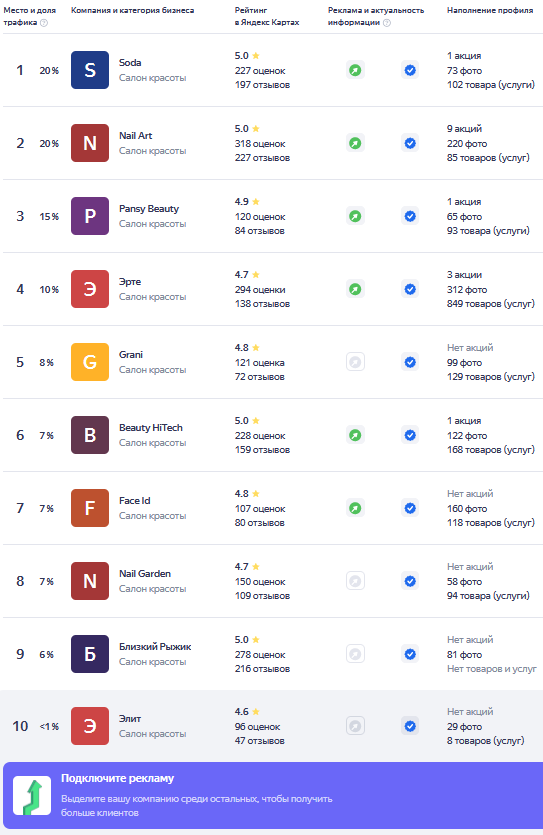Image resolution: width=543 pixels, height=835 pixels.
Task: Click the green advertising icon for Эрте
Action: pyautogui.click(x=355, y=289)
